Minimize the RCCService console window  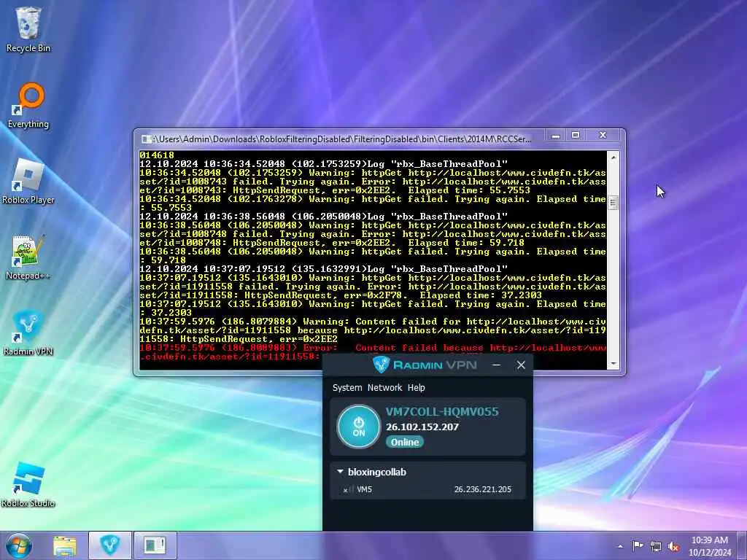click(555, 136)
